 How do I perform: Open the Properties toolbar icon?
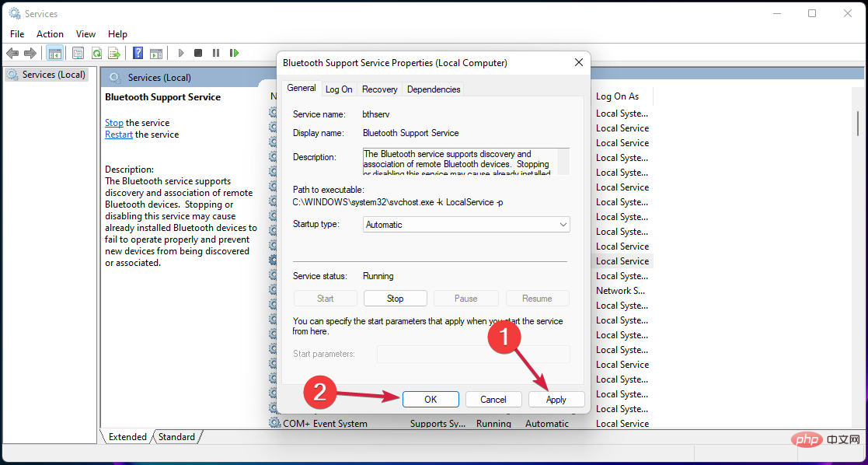coord(78,53)
